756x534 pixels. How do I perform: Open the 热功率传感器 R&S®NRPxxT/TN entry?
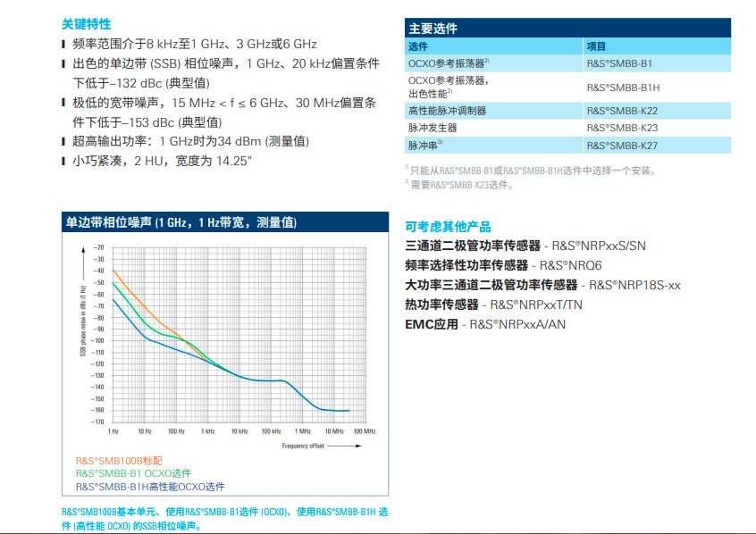pos(506,305)
